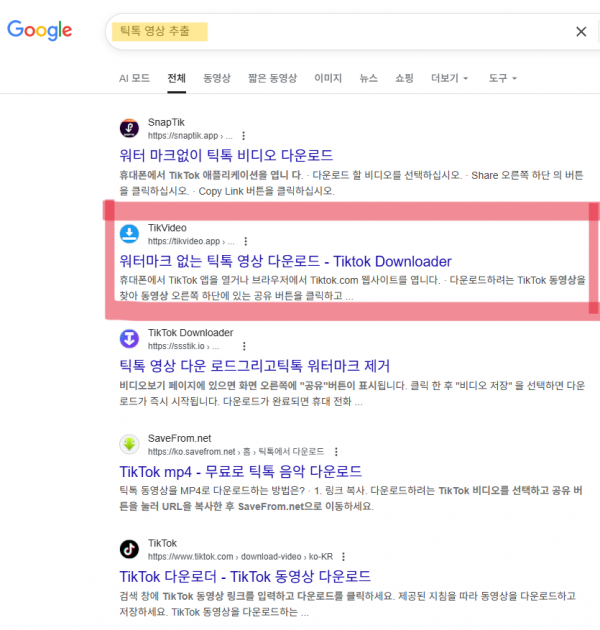Open the 틱톡 영상 다운 로드그리고틱톡 워터마크 제거 link

(255, 366)
